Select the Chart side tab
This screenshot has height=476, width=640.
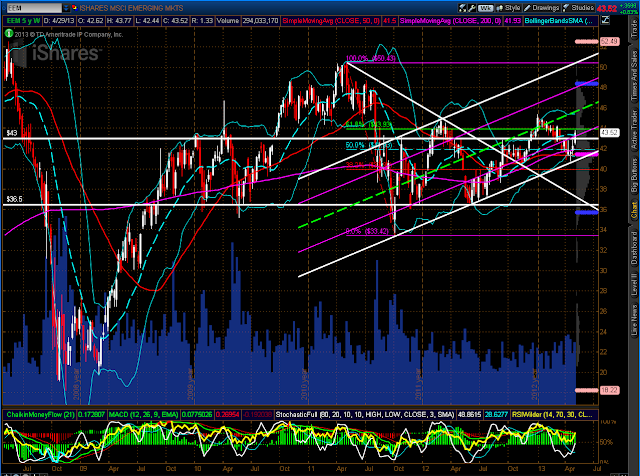(x=634, y=211)
